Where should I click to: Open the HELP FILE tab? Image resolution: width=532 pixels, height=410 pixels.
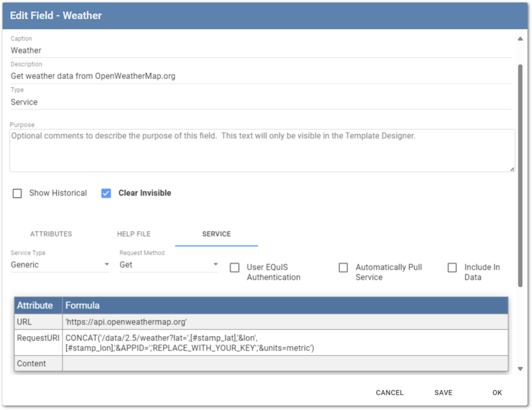(134, 234)
